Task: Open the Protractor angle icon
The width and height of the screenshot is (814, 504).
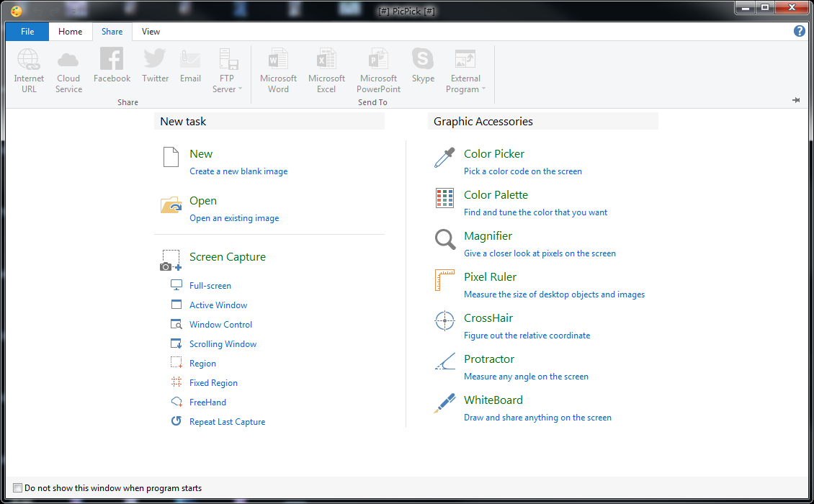Action: (444, 362)
